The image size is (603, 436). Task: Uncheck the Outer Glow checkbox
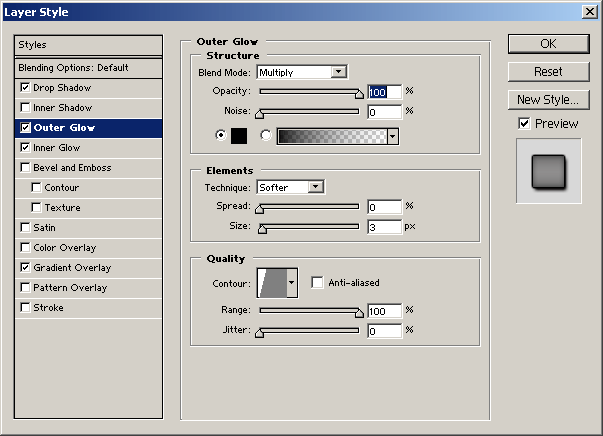pyautogui.click(x=25, y=127)
